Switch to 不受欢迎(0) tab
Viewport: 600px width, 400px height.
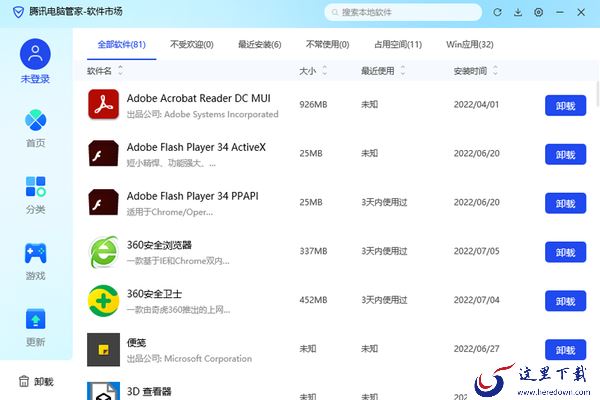[x=192, y=45]
